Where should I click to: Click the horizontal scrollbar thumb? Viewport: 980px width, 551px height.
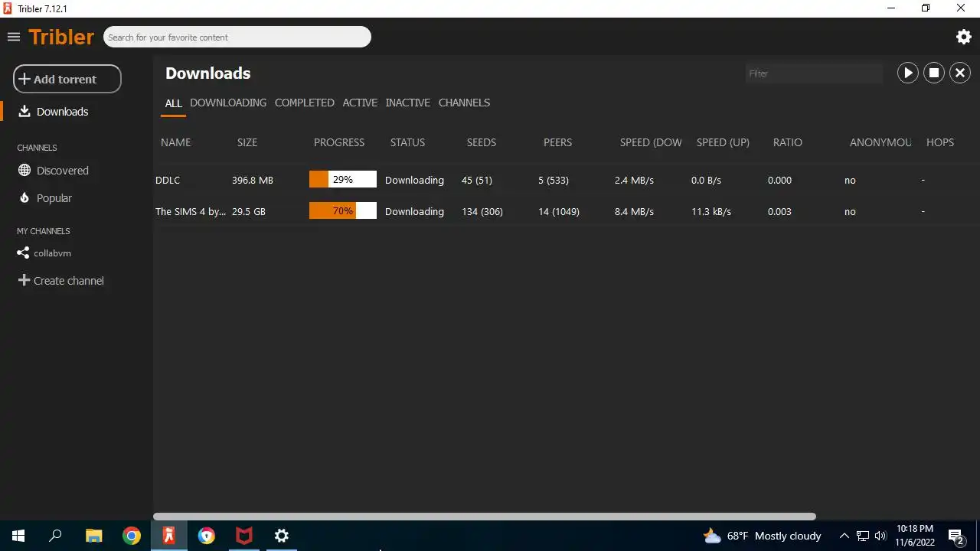(x=485, y=517)
